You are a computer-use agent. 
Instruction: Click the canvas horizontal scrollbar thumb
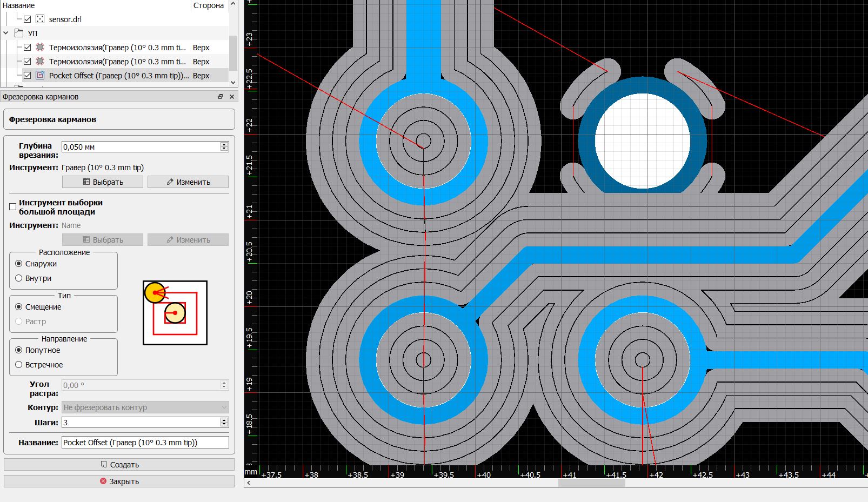coord(591,483)
